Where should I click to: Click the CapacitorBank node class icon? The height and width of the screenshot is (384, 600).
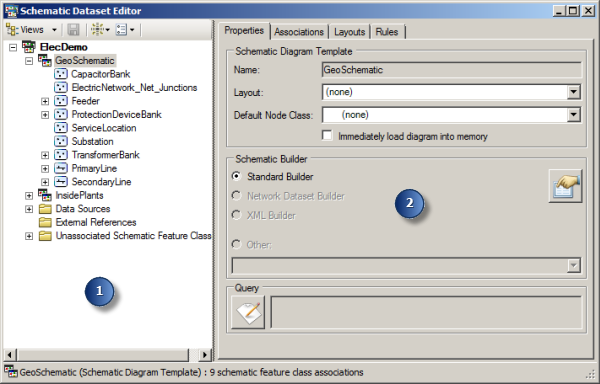point(60,74)
